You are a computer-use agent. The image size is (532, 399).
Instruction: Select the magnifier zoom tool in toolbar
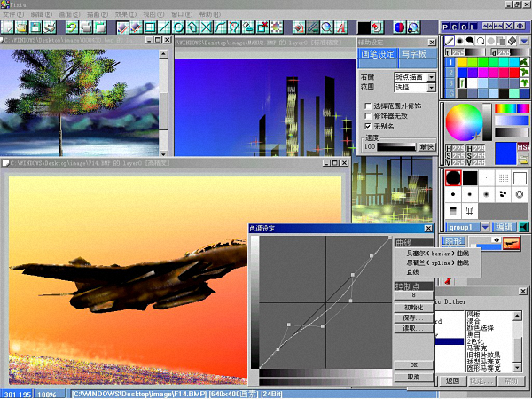(327, 27)
